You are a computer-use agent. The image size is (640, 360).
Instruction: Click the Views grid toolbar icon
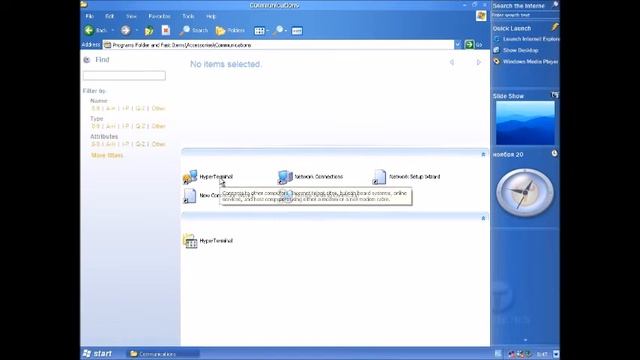(259, 31)
